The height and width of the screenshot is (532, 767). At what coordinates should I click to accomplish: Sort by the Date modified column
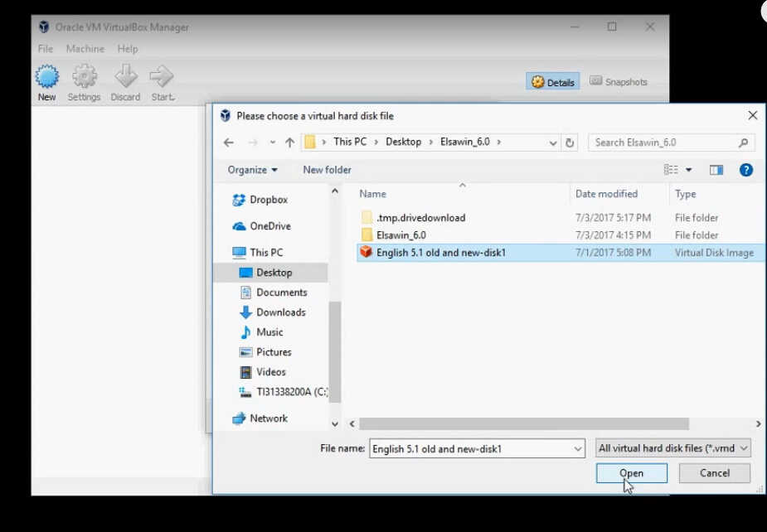(x=606, y=194)
